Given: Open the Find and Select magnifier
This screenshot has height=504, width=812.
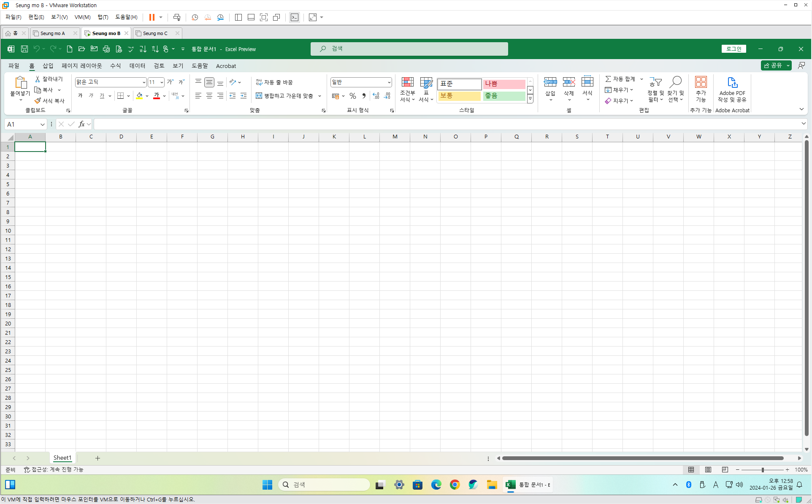Looking at the screenshot, I should pos(675,82).
